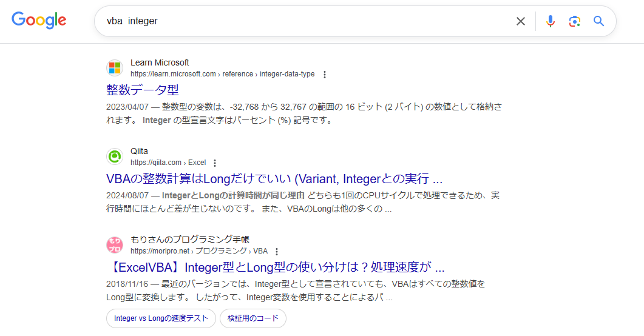644x336 pixels.
Task: Click the learn.microsoft.com URL breadcrumb
Action: point(223,74)
